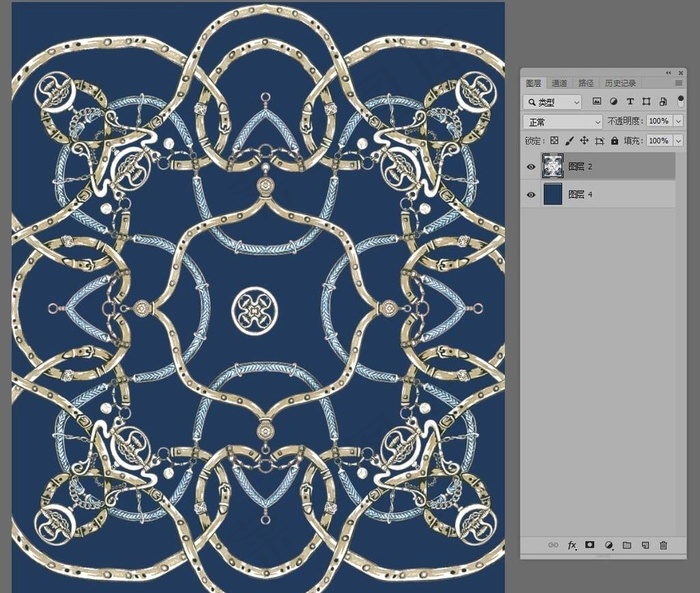This screenshot has width=700, height=593.
Task: Filter layers by type layer icon
Action: point(630,102)
